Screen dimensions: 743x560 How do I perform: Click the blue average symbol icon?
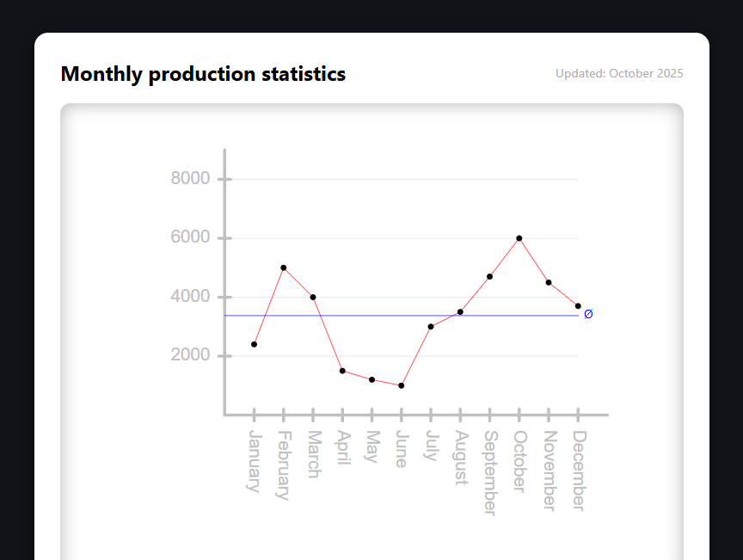click(588, 315)
